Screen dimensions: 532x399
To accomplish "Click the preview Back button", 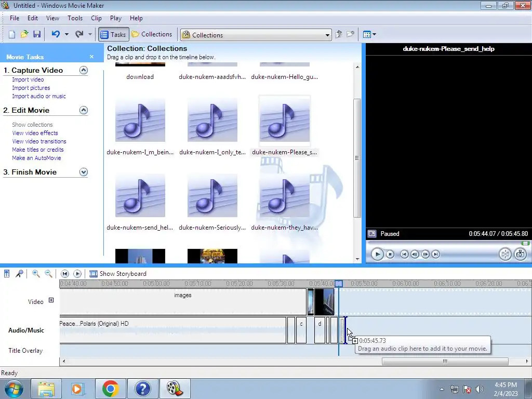I will (404, 254).
